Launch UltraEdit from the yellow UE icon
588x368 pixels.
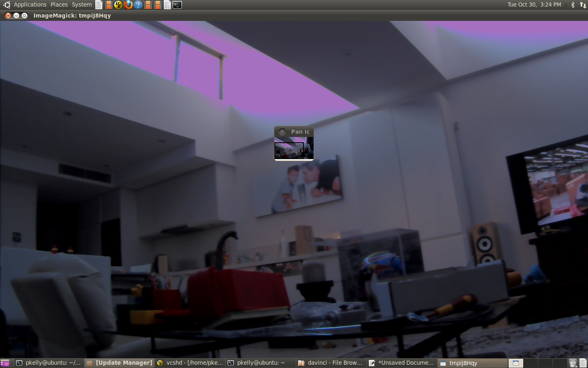[x=118, y=4]
